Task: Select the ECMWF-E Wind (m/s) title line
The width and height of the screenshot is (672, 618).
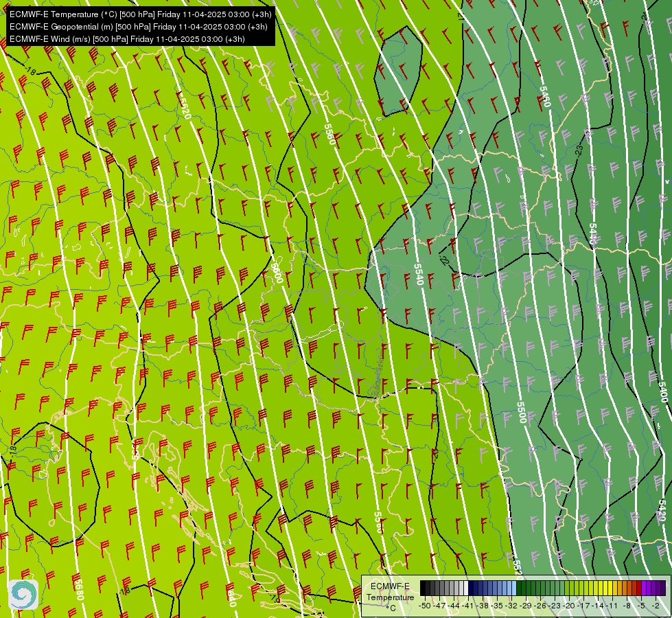Action: click(127, 39)
